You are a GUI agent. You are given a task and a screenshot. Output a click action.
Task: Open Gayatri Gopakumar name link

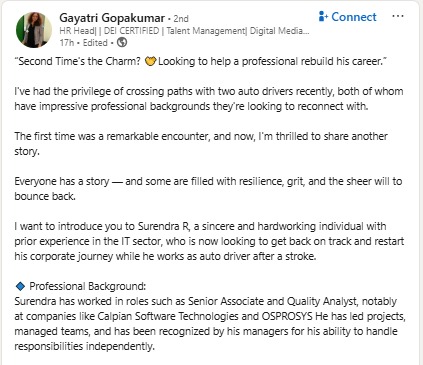[112, 18]
